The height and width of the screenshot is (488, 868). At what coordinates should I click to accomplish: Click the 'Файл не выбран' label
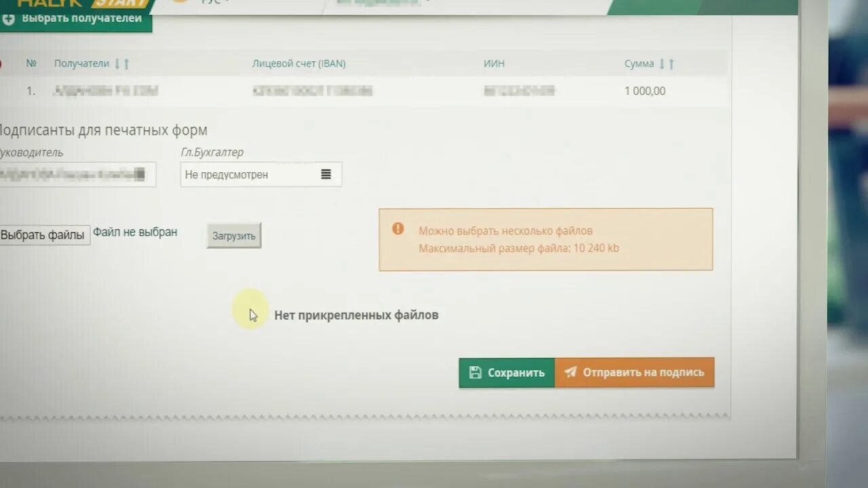pyautogui.click(x=135, y=232)
